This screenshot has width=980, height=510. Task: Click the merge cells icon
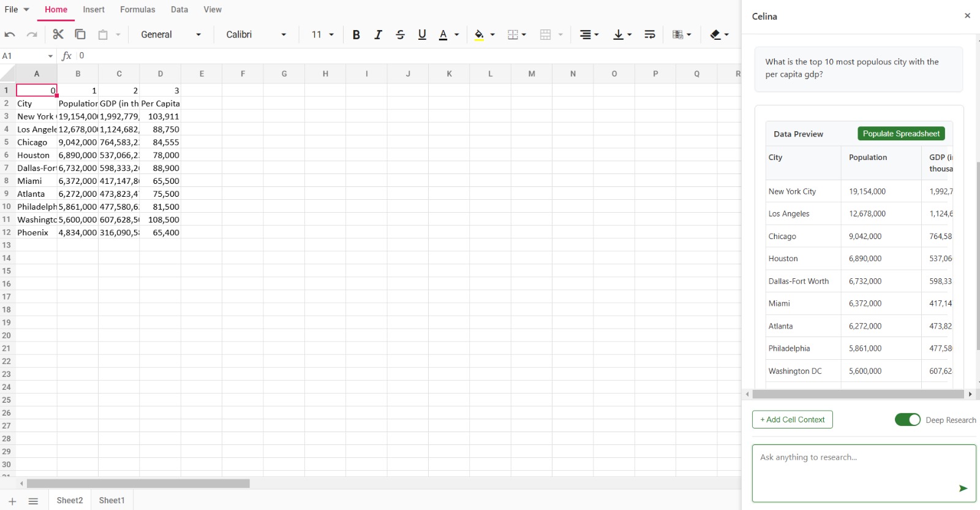point(545,35)
